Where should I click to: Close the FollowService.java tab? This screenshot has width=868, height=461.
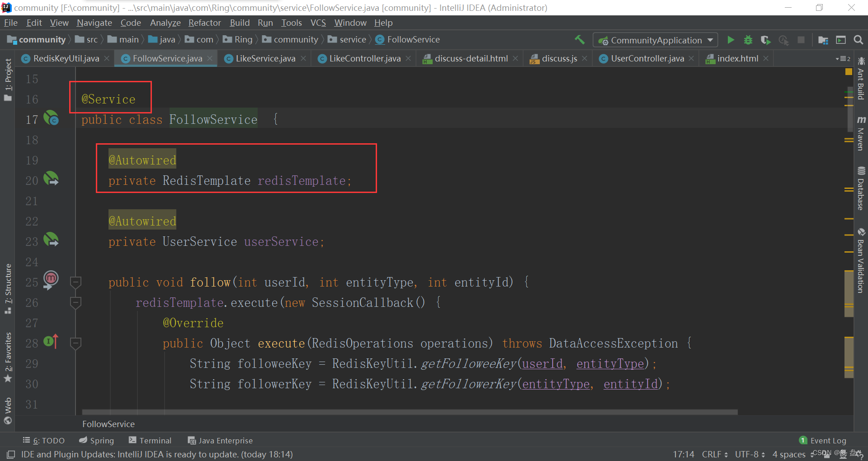[x=210, y=59]
